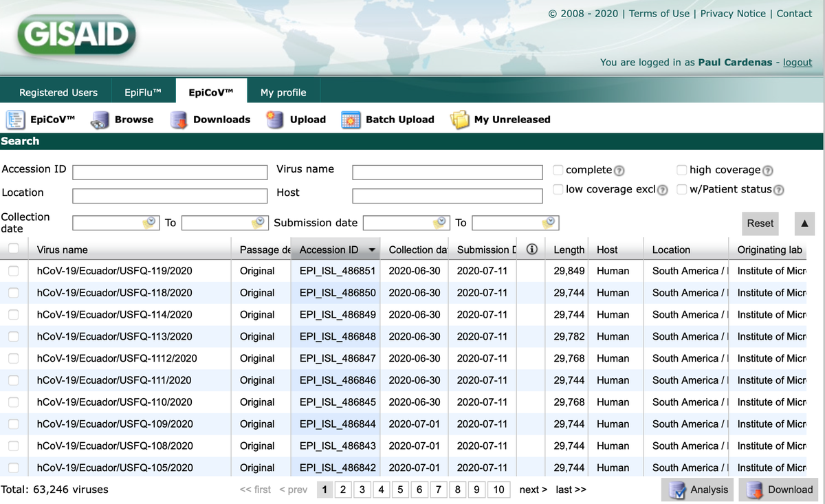Collapse search panel with up arrow

coord(805,223)
